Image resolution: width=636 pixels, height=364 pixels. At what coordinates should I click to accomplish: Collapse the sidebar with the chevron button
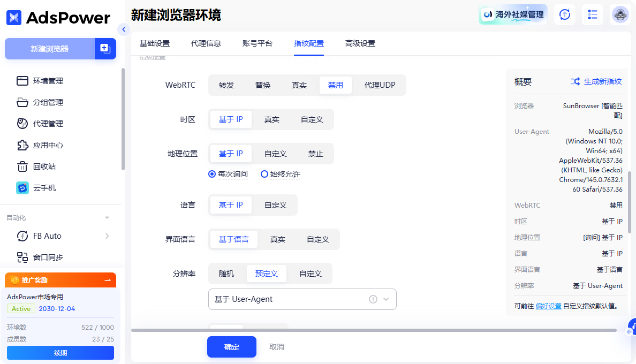coord(124,29)
